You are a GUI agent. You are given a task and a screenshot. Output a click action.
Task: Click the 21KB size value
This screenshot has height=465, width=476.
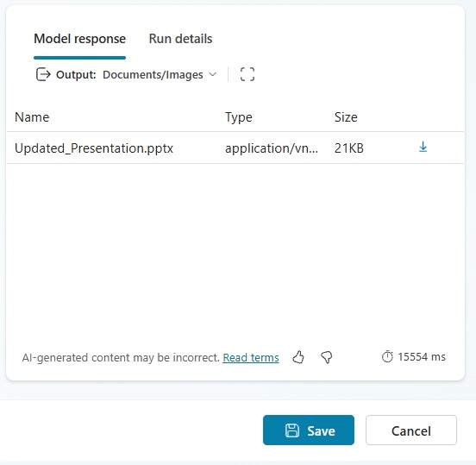(x=348, y=148)
